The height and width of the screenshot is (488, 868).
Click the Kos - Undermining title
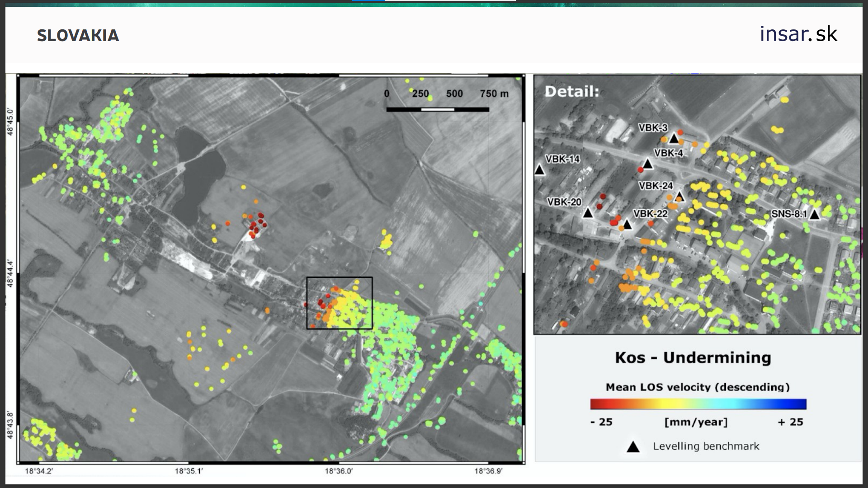tap(693, 357)
